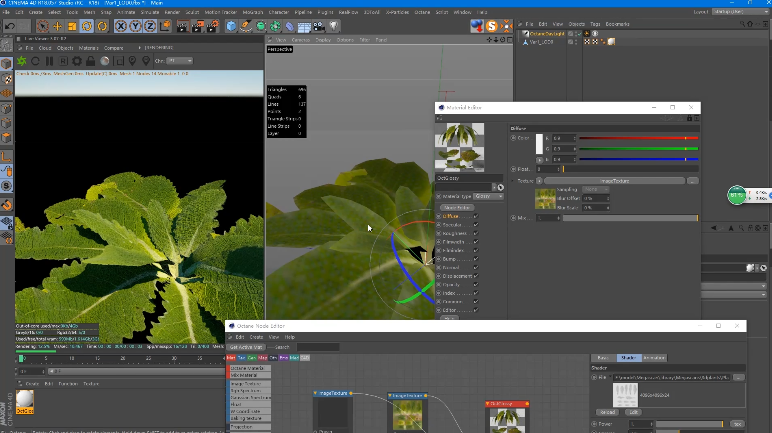The width and height of the screenshot is (772, 433).
Task: Open the Live Viewer Materials menu
Action: 89,48
